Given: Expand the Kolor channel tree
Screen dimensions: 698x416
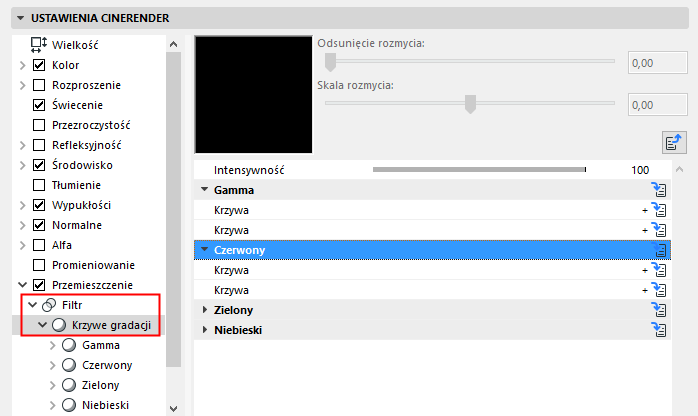Looking at the screenshot, I should click(23, 65).
